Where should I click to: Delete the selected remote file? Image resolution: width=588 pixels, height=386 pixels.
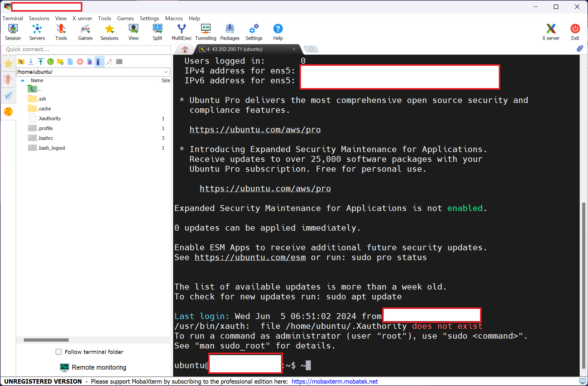pyautogui.click(x=80, y=62)
